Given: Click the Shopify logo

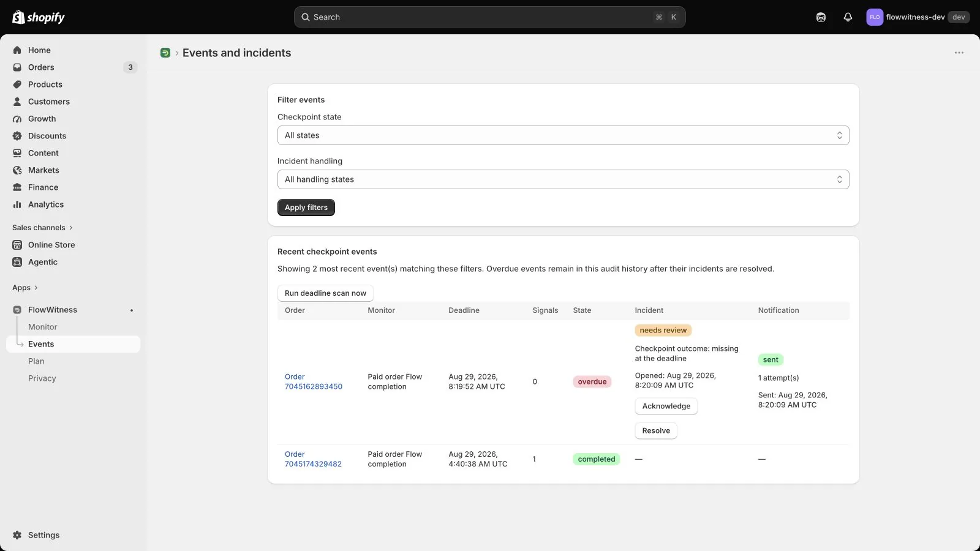Looking at the screenshot, I should (x=39, y=17).
